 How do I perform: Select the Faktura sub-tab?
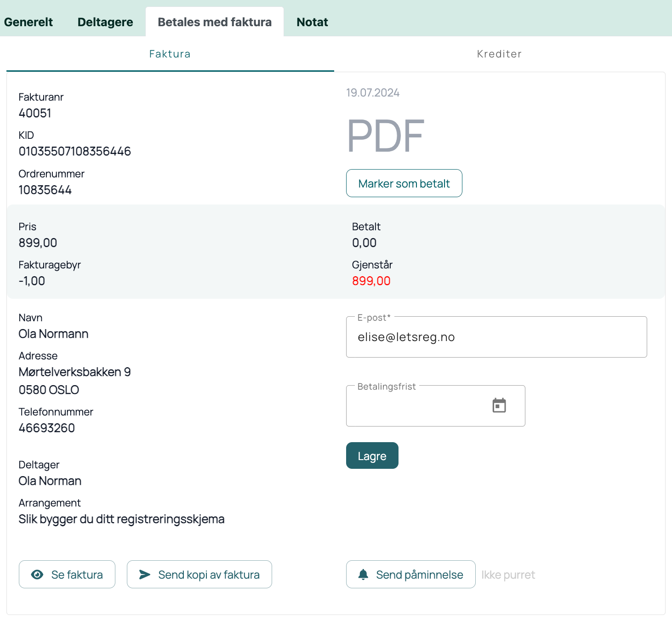pos(170,54)
